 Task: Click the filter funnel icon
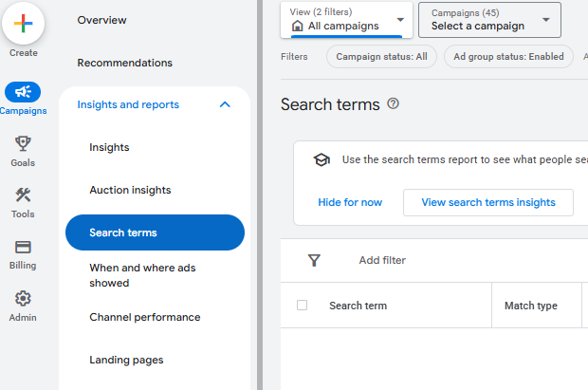[314, 260]
